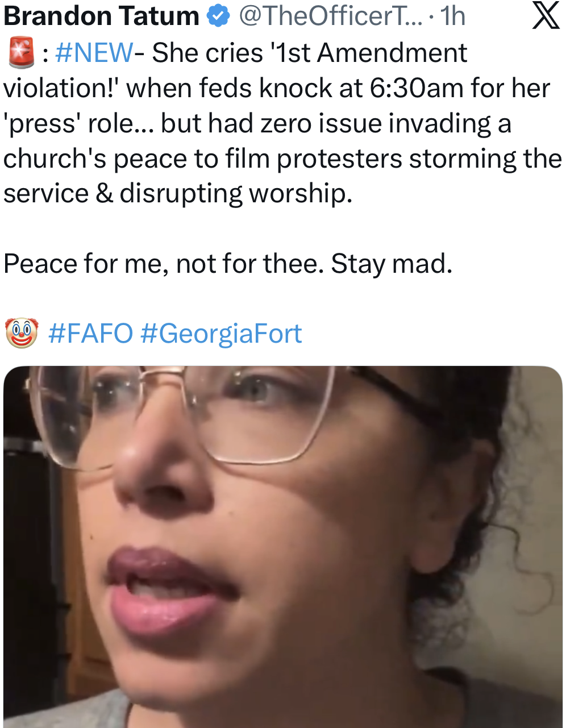Viewport: 566px width, 728px height.
Task: Open the #GeorgiaFort hashtag
Action: (221, 334)
